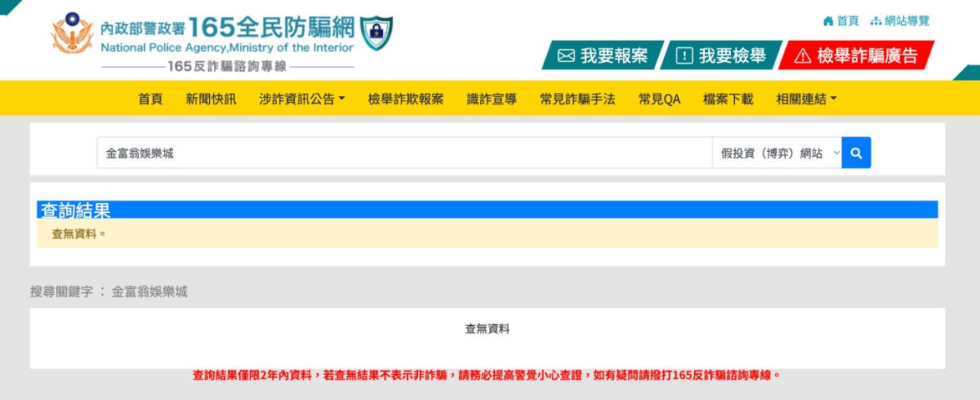Click the magnifier search button
Viewport: 980px width, 400px height.
tap(856, 153)
